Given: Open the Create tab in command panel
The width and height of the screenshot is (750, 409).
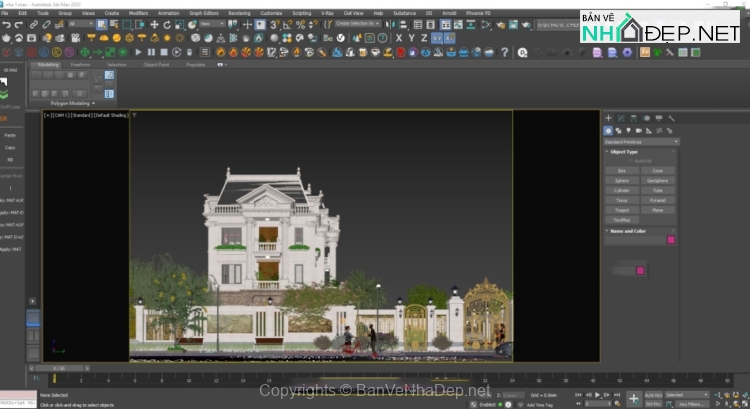Looking at the screenshot, I should pos(608,118).
